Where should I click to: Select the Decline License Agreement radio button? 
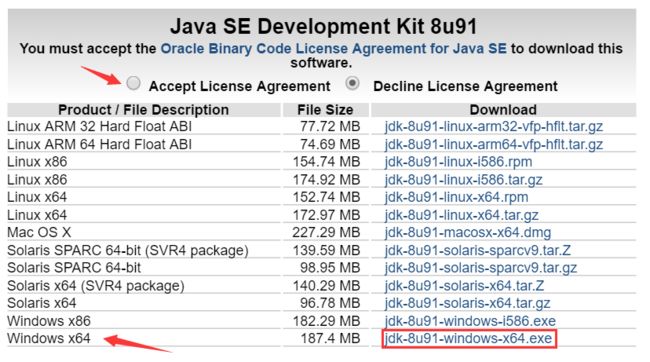point(352,83)
